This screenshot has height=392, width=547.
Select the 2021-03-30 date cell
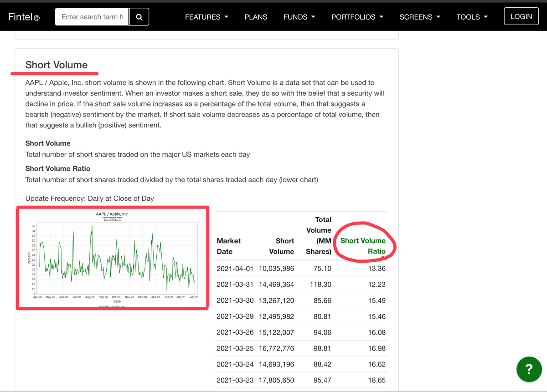235,300
